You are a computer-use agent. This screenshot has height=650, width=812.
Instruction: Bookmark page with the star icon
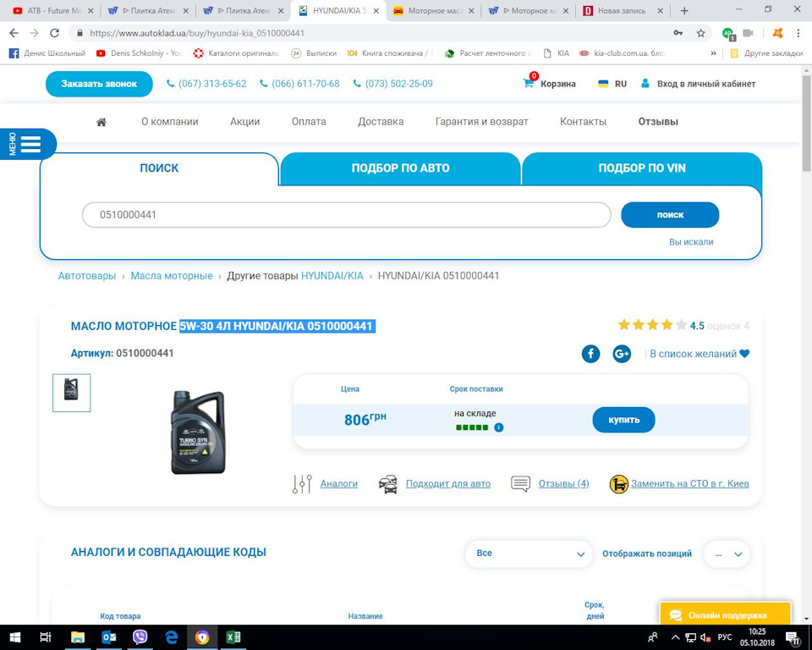(x=700, y=33)
